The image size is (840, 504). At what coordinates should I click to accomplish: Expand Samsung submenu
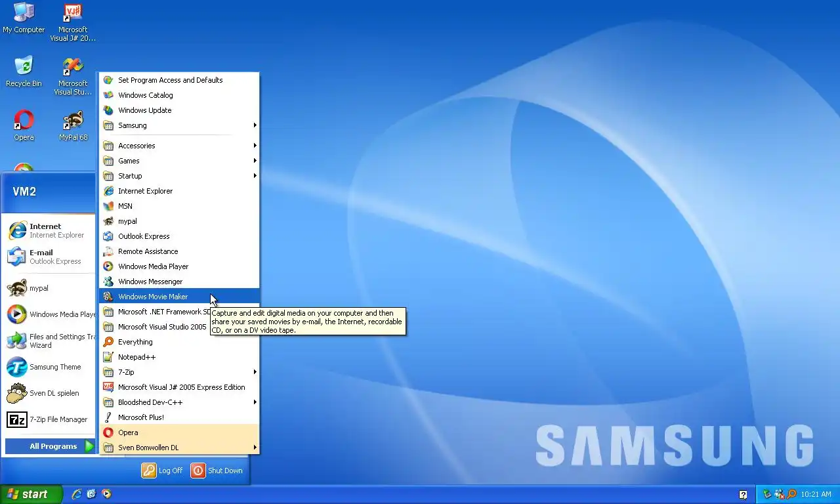tap(179, 125)
